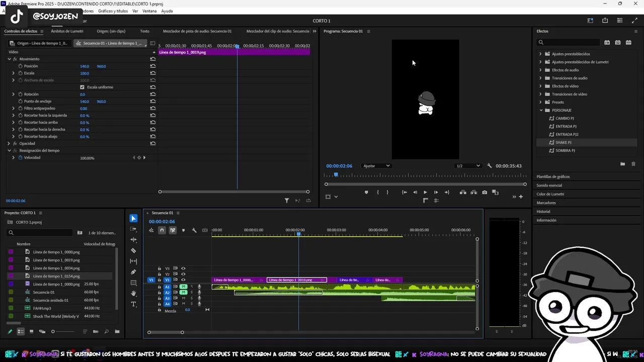Select the Razor tool
This screenshot has height=362, width=644.
133,250
